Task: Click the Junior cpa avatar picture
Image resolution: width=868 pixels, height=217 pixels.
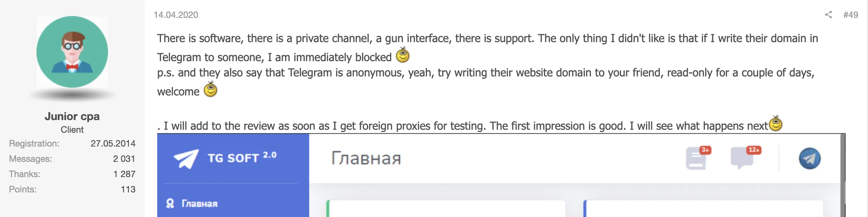Action: 72,51
